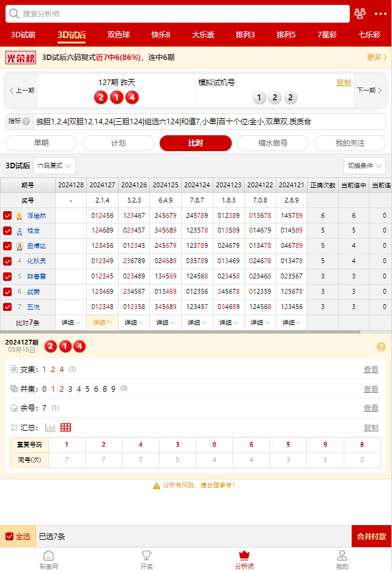Show summary as bar chart icon
392x571 pixels.
tap(50, 428)
